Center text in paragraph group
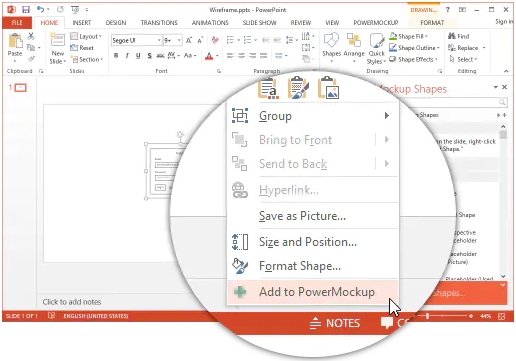The width and height of the screenshot is (516, 361). (241, 56)
